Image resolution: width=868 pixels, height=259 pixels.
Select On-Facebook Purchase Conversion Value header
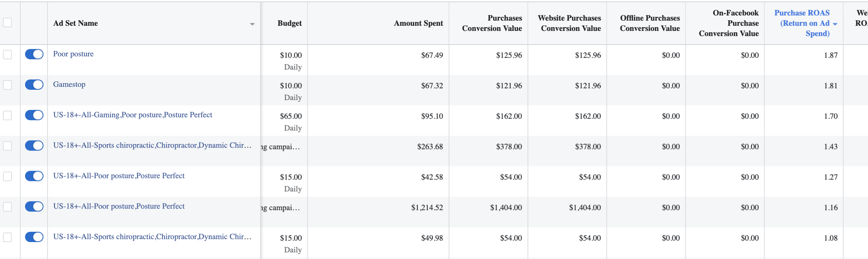[x=729, y=23]
